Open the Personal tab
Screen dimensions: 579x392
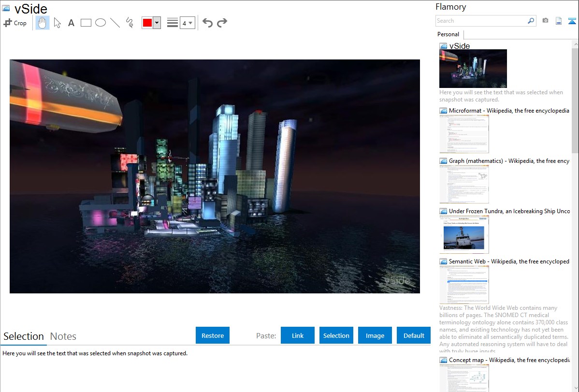[448, 34]
